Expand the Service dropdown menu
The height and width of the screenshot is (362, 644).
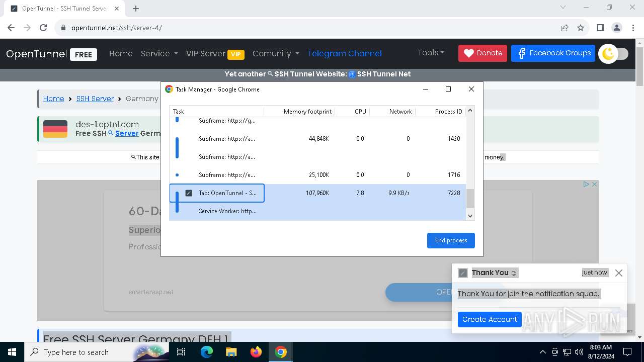click(x=159, y=53)
